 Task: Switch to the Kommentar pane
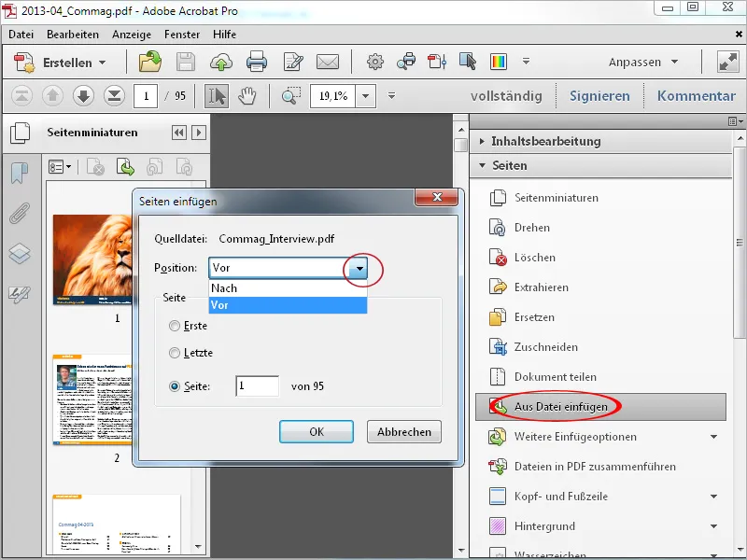tap(696, 96)
